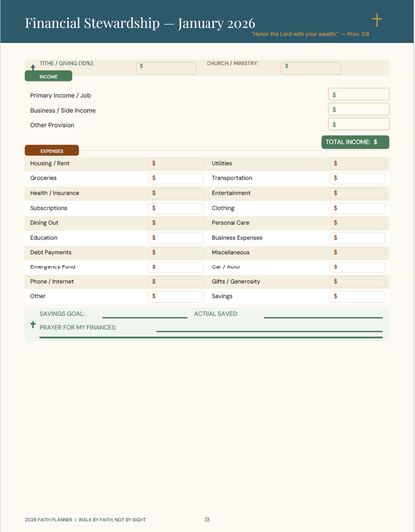The width and height of the screenshot is (415, 532).
Task: Click the "Primary Income / Job" label
Action: click(60, 96)
